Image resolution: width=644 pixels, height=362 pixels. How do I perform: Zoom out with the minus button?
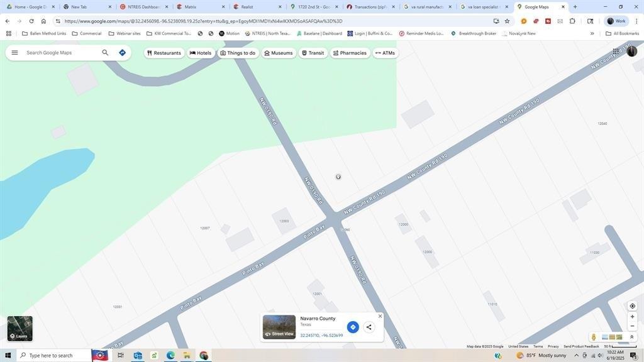[633, 326]
